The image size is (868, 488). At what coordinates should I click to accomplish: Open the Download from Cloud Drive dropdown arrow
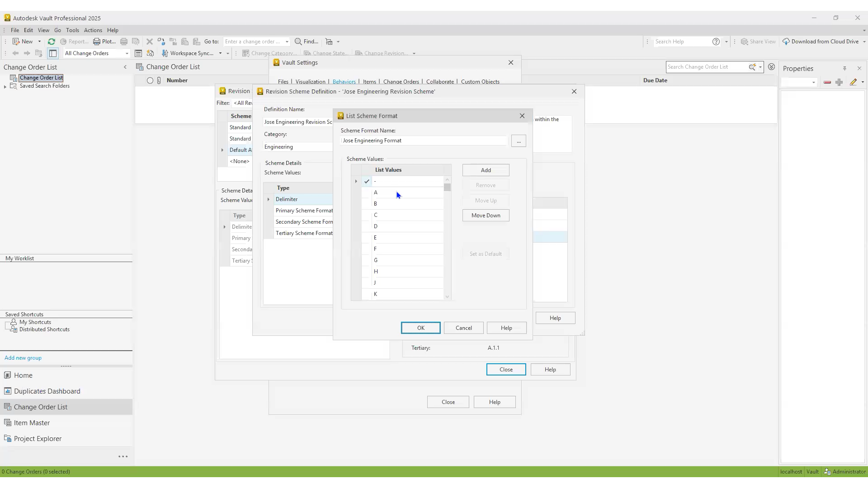click(x=864, y=42)
